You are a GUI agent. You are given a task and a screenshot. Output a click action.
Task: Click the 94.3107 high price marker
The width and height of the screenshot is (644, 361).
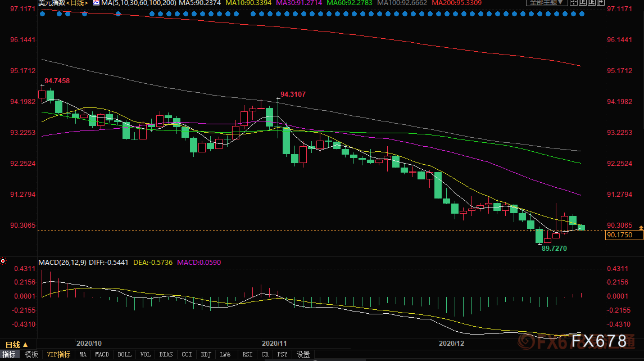293,94
